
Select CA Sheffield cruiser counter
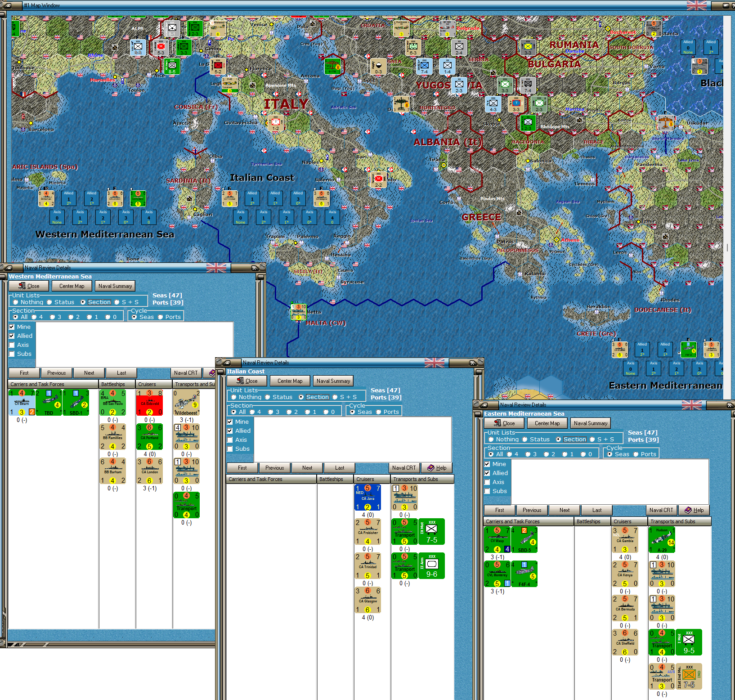coord(625,642)
